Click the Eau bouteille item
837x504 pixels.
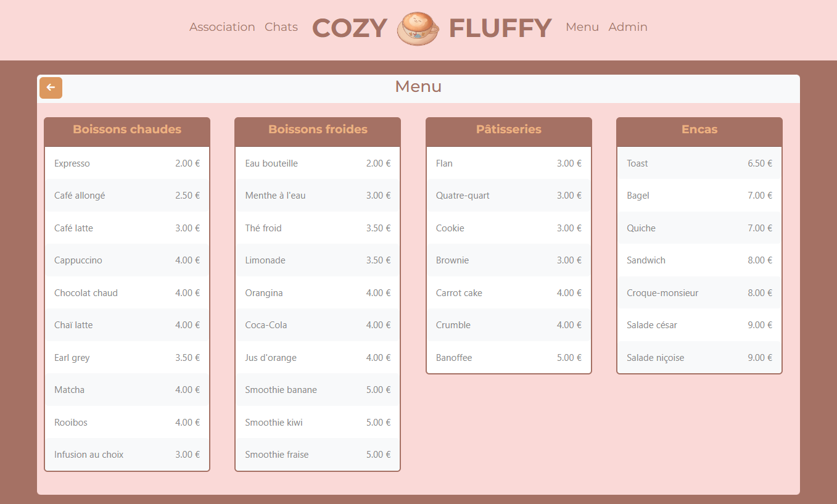(x=318, y=163)
